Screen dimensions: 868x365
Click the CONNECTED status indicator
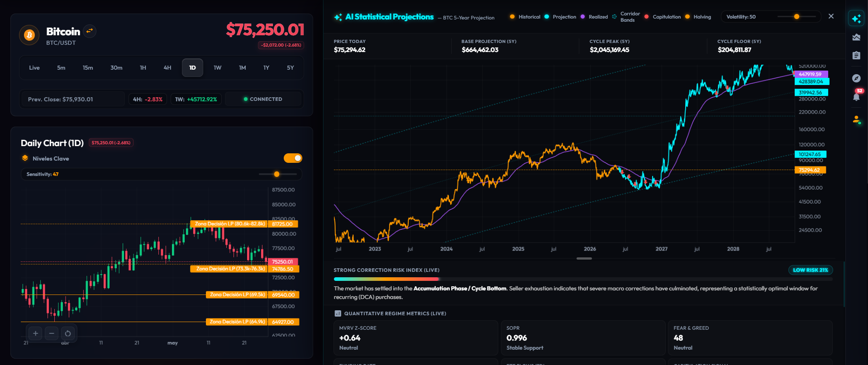coord(263,99)
